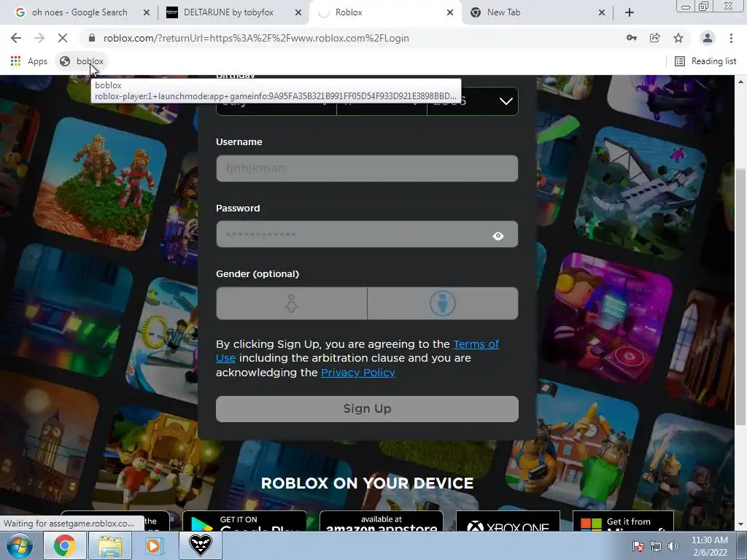Open the saved passwords key icon

pos(632,38)
